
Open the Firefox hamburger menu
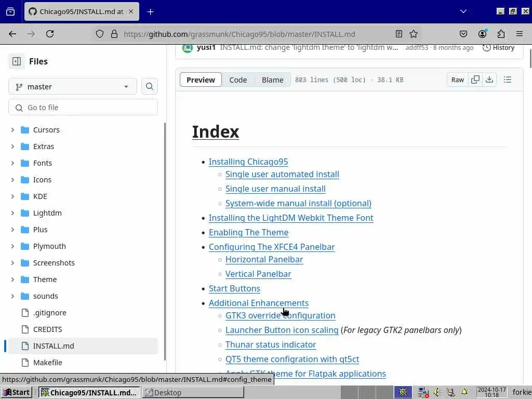[520, 34]
